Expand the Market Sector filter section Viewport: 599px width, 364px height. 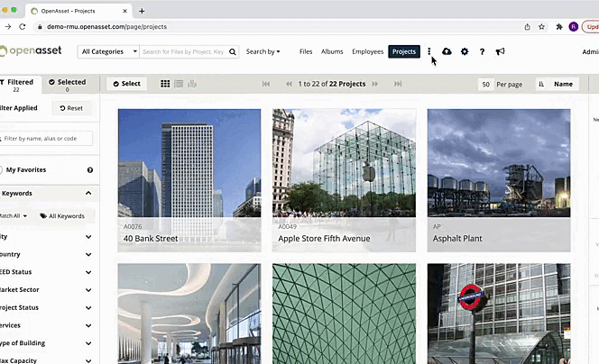click(x=88, y=290)
